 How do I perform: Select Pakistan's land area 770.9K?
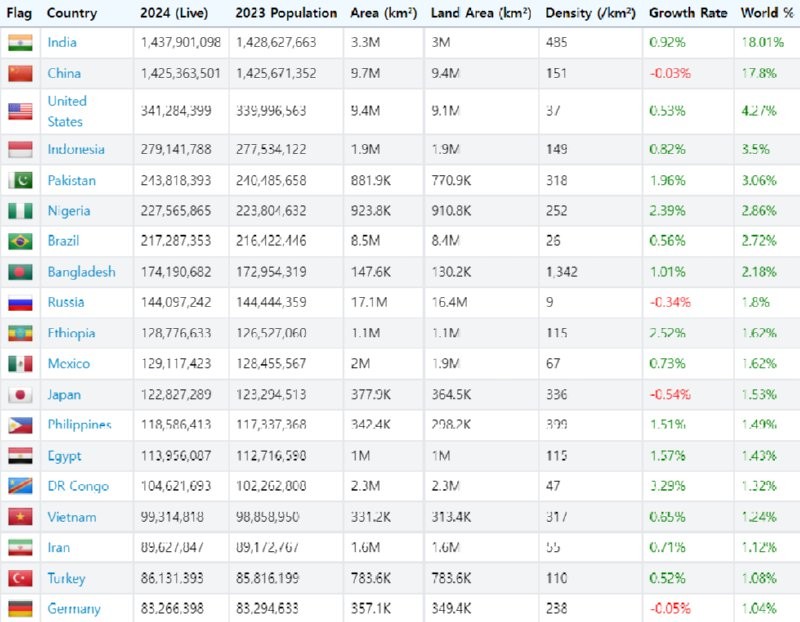tap(452, 180)
